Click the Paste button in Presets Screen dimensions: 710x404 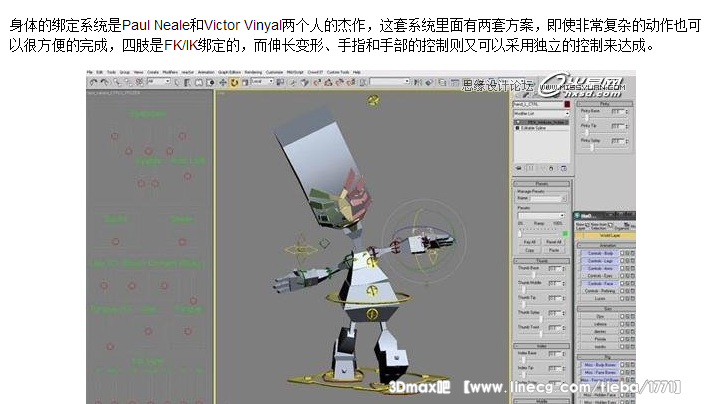click(554, 250)
